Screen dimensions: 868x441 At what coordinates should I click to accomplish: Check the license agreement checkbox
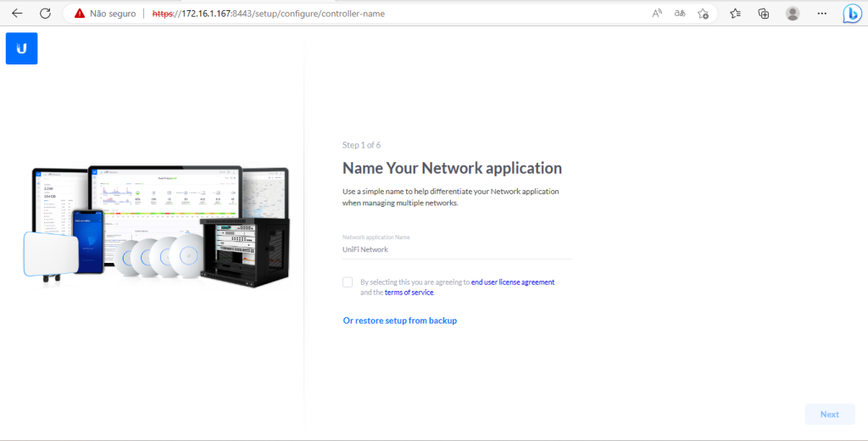click(x=348, y=282)
